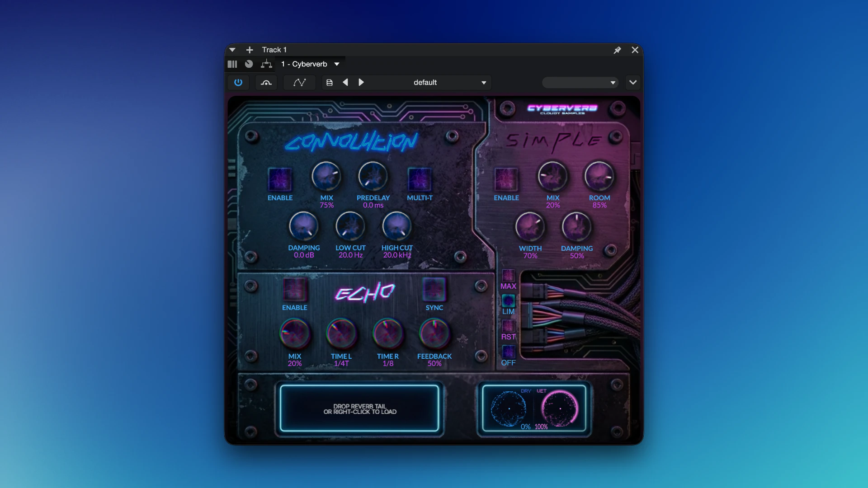868x488 pixels.
Task: Toggle Echo ENABLE button
Action: pos(294,289)
